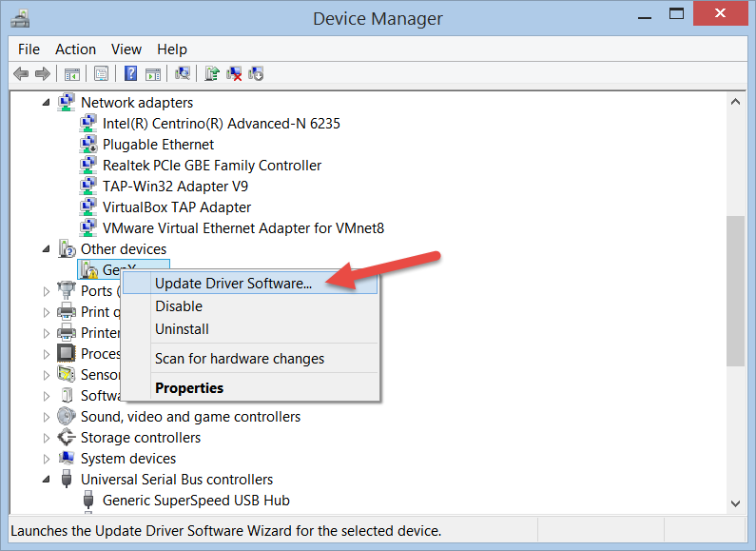
Task: Collapse the Network adapters tree node
Action: (x=47, y=102)
